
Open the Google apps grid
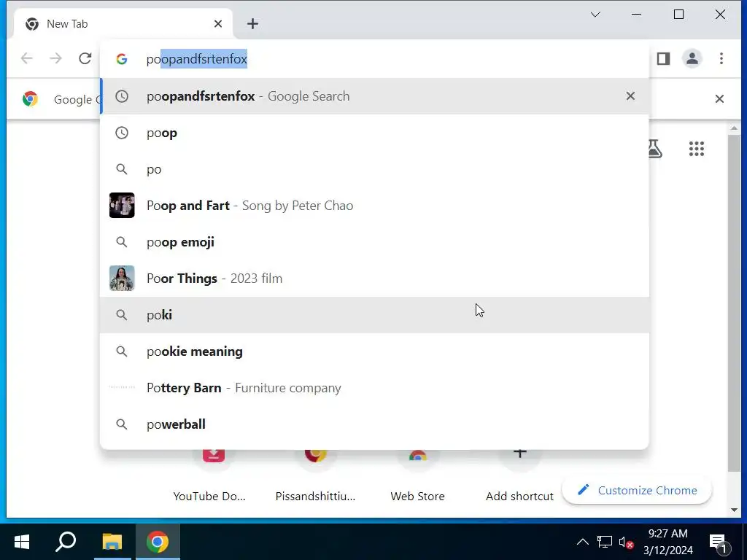(x=696, y=149)
